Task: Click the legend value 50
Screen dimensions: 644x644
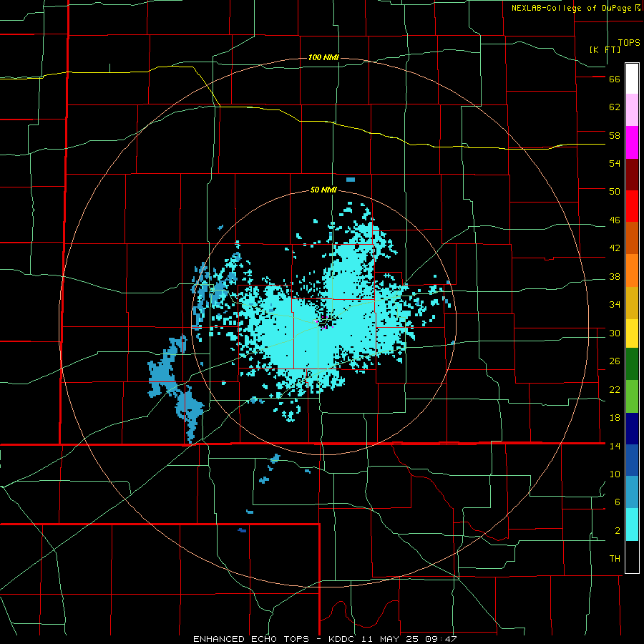Action: pos(615,192)
